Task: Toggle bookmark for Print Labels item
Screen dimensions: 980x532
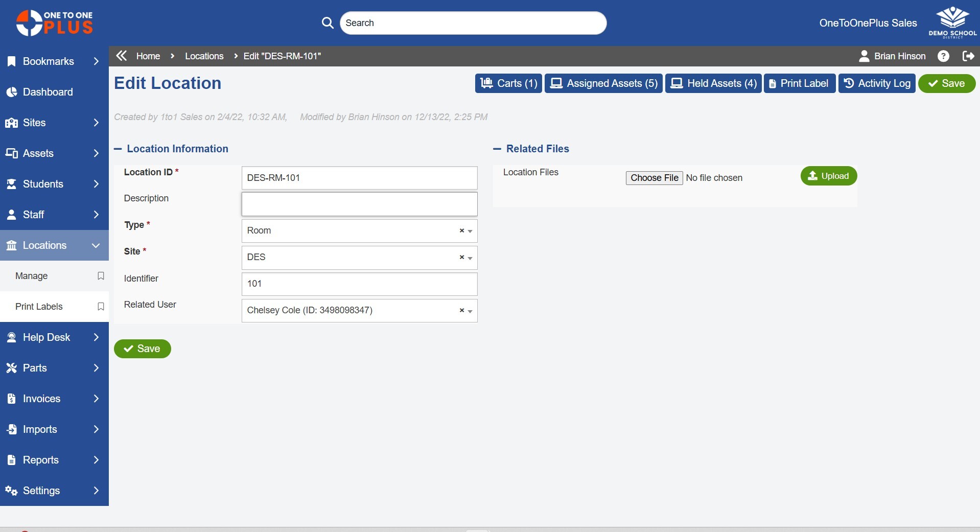Action: pyautogui.click(x=101, y=307)
